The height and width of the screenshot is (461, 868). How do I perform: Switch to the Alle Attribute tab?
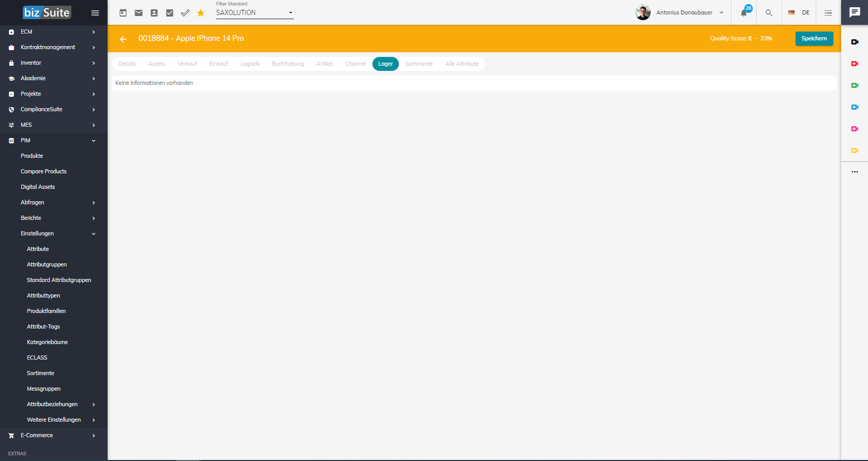click(x=462, y=64)
